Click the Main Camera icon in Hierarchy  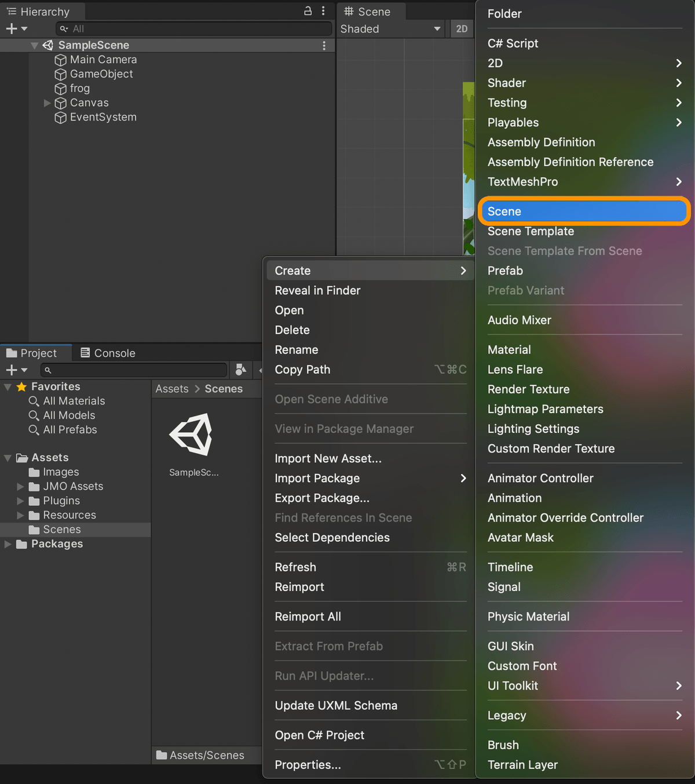tap(61, 59)
